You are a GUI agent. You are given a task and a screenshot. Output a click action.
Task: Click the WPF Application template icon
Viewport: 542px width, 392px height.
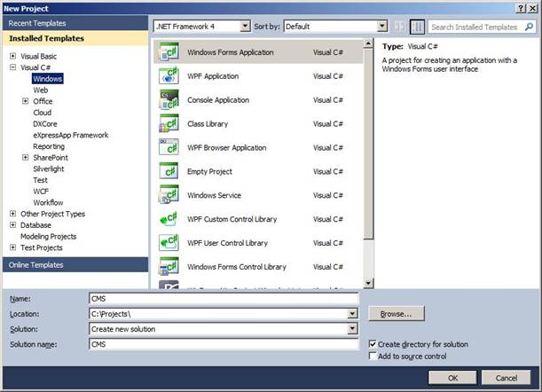tap(169, 76)
